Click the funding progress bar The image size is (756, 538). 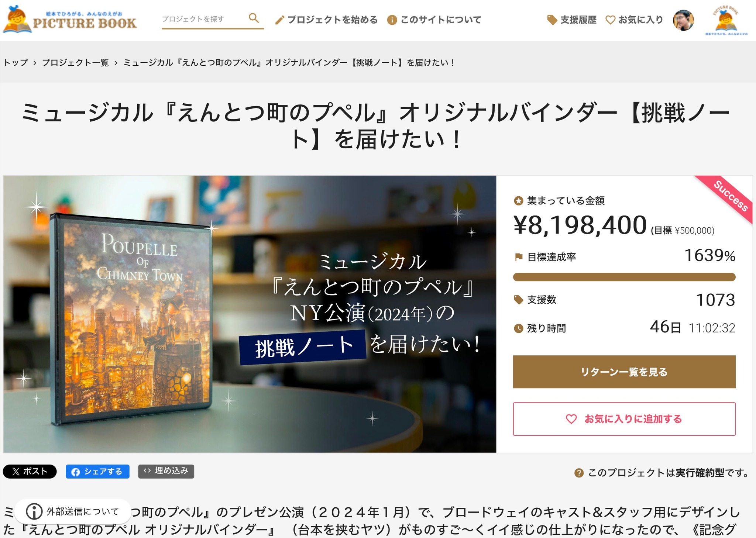point(624,277)
